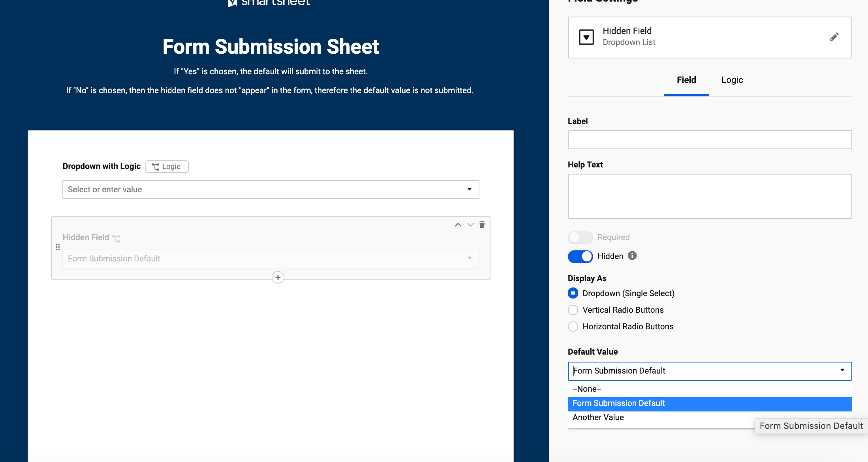
Task: Click into the Help Text box
Action: pos(710,196)
